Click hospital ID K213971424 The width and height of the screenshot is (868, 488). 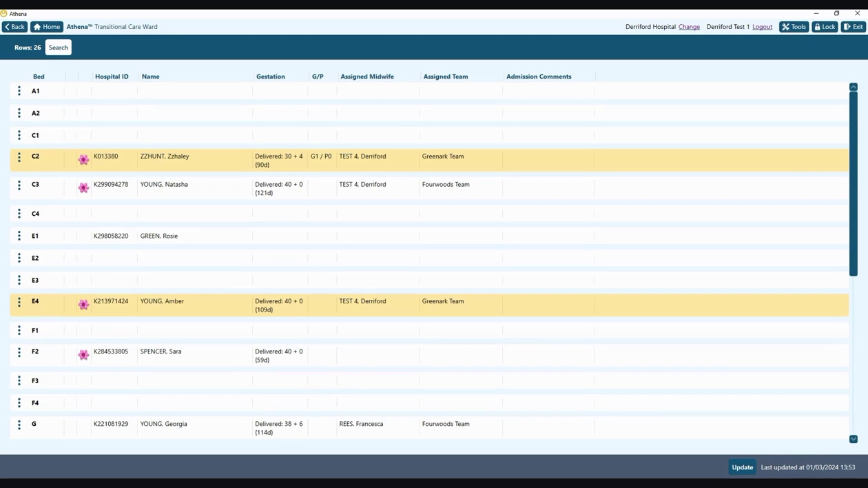click(x=111, y=301)
